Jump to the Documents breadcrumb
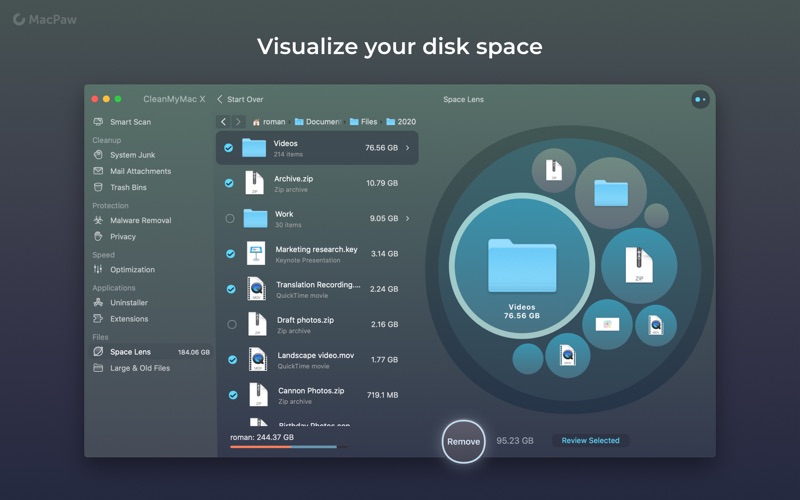 pos(318,122)
